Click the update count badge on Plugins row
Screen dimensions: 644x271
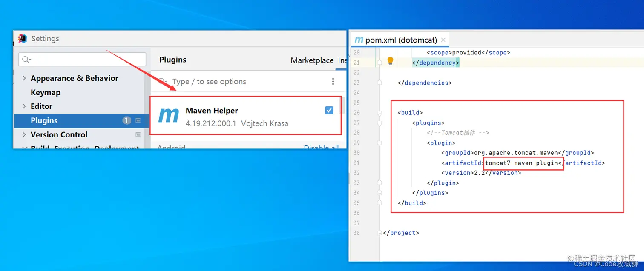(126, 120)
